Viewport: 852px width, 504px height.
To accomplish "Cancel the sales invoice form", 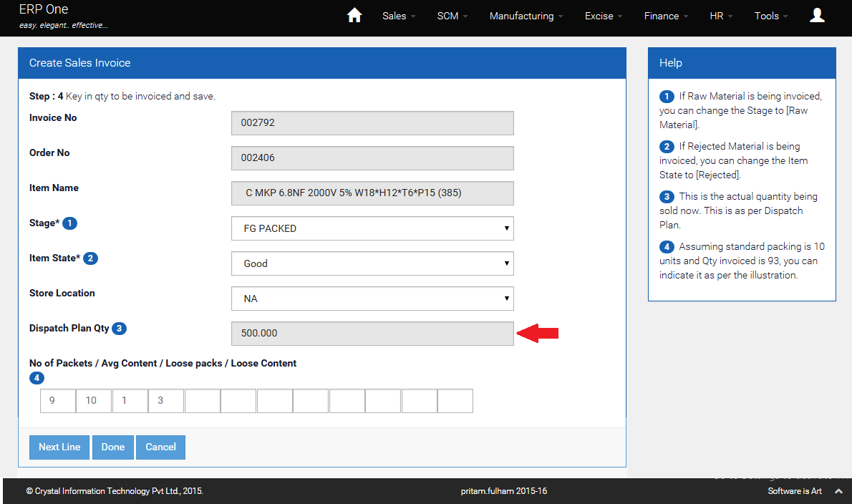I will click(x=160, y=447).
